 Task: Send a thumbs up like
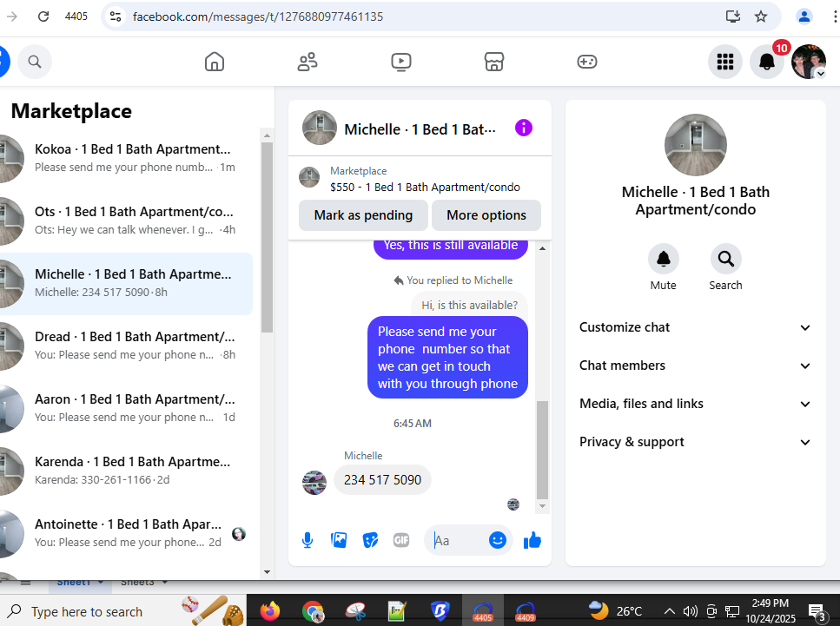[532, 540]
